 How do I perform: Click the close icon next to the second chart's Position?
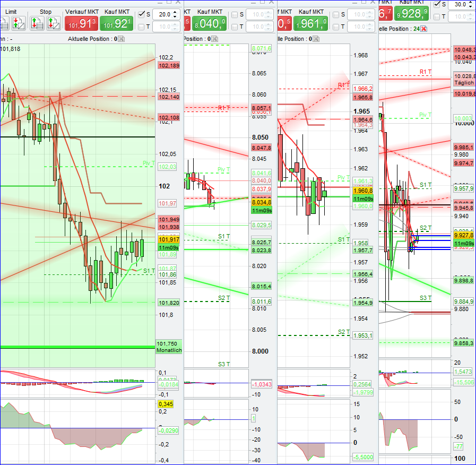tap(214, 39)
